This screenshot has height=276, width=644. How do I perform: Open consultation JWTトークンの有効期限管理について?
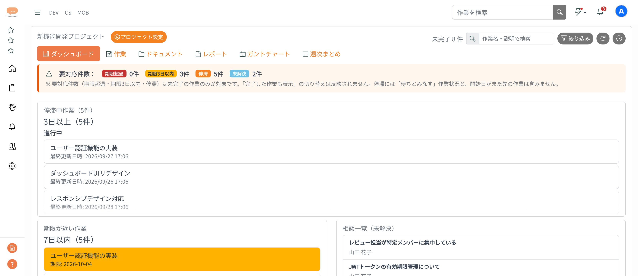(481, 268)
